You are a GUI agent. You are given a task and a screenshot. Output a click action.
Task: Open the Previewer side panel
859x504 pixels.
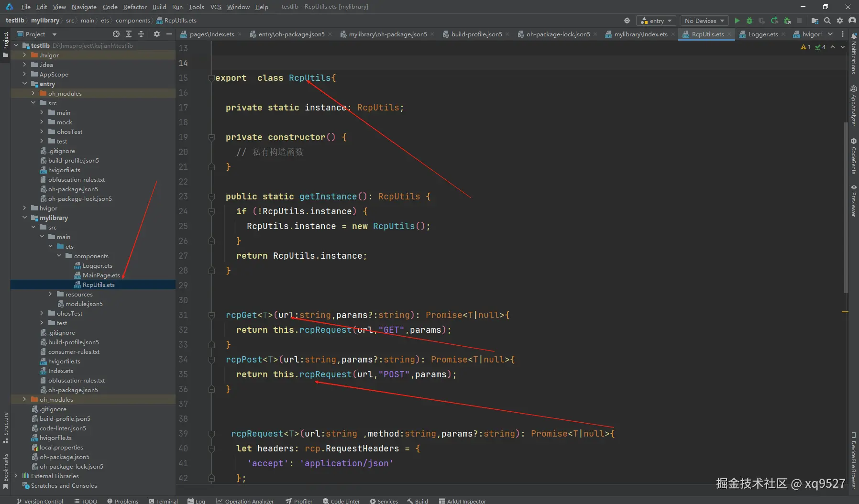(x=854, y=201)
